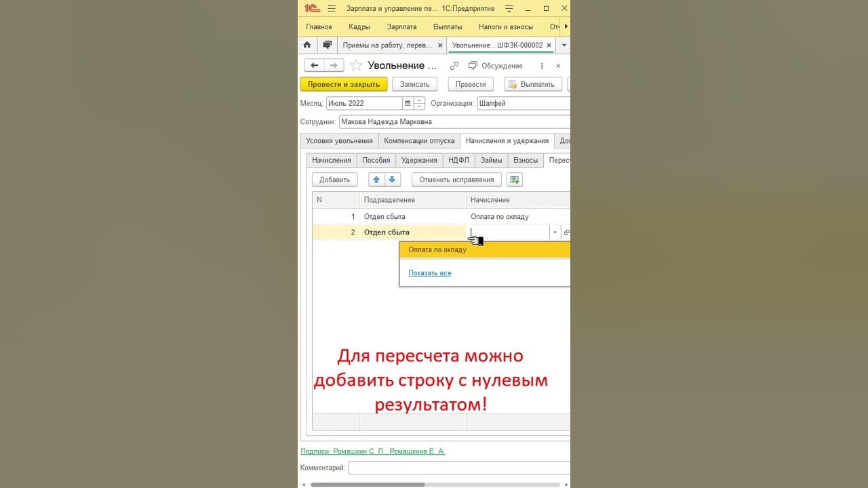Click the Провести button

click(x=471, y=84)
